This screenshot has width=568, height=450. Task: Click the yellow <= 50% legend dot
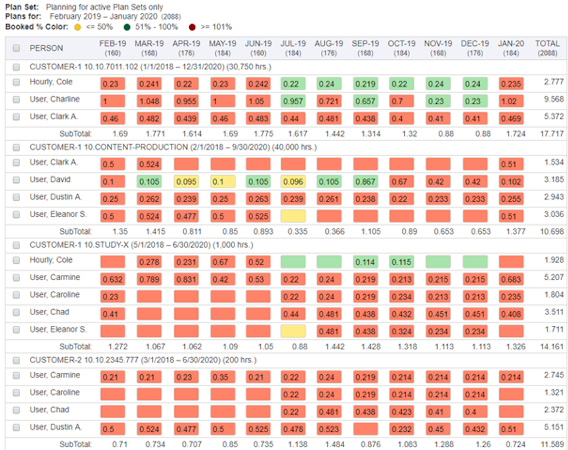click(x=78, y=27)
